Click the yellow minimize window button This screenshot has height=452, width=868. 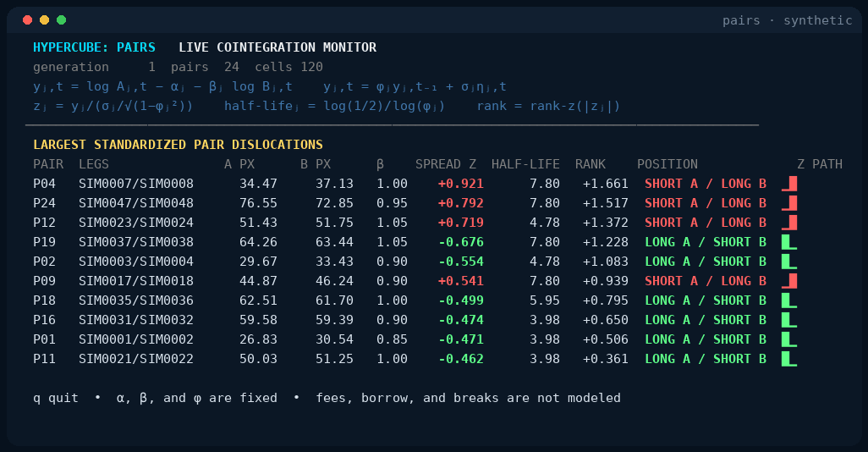(44, 20)
